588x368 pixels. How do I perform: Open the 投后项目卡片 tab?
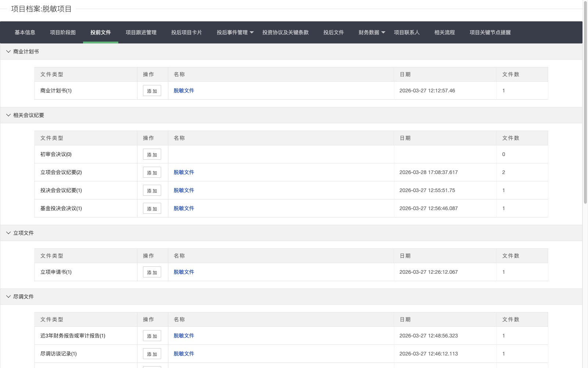186,32
